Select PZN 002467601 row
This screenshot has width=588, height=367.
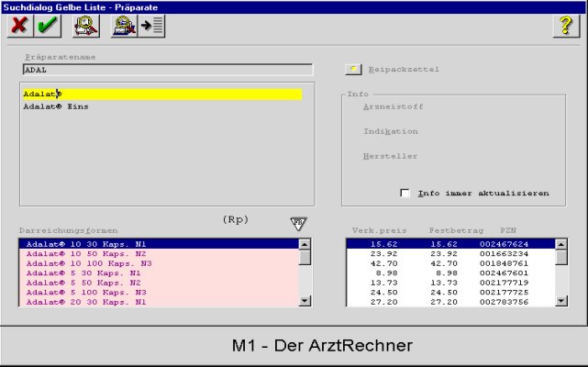(x=450, y=273)
